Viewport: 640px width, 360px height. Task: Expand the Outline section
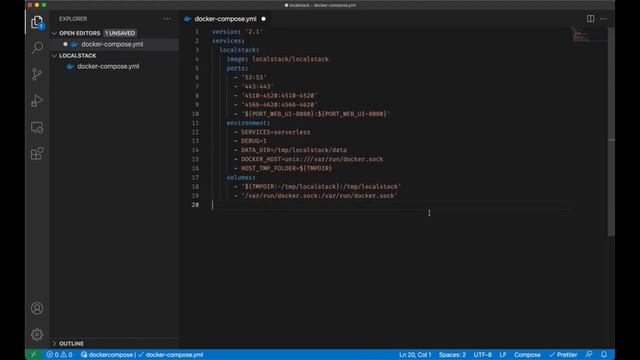click(54, 344)
